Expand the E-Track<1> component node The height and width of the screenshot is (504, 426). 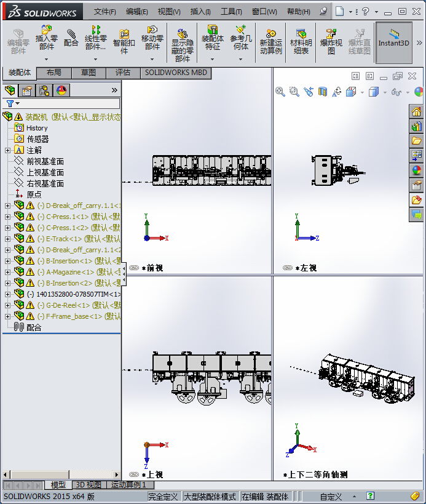[8, 239]
